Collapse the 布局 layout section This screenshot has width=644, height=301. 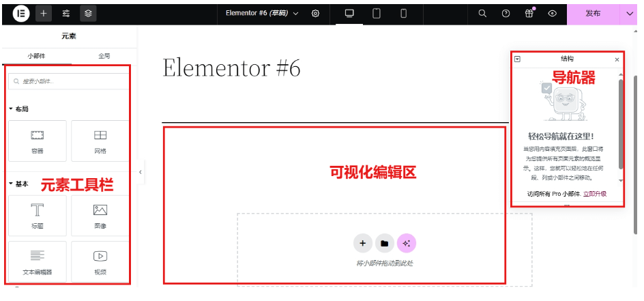click(18, 109)
